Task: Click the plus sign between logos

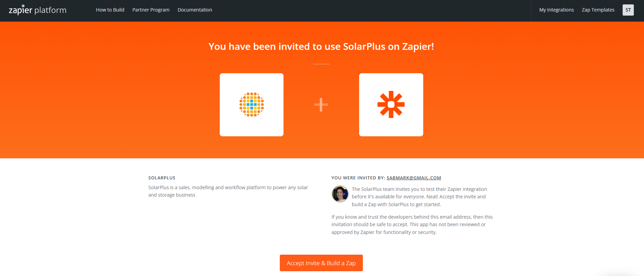Action: pyautogui.click(x=321, y=105)
